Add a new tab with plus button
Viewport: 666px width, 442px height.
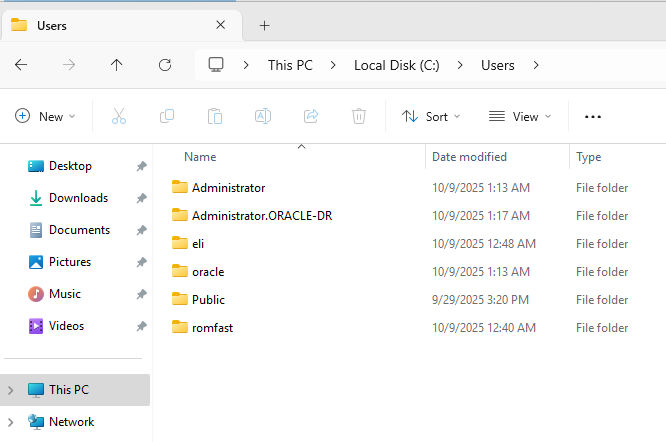[264, 25]
